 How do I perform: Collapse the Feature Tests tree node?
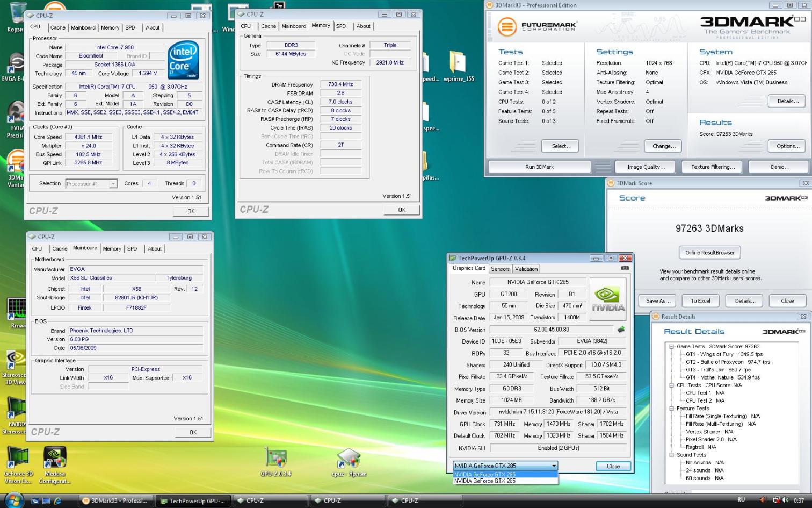[671, 409]
